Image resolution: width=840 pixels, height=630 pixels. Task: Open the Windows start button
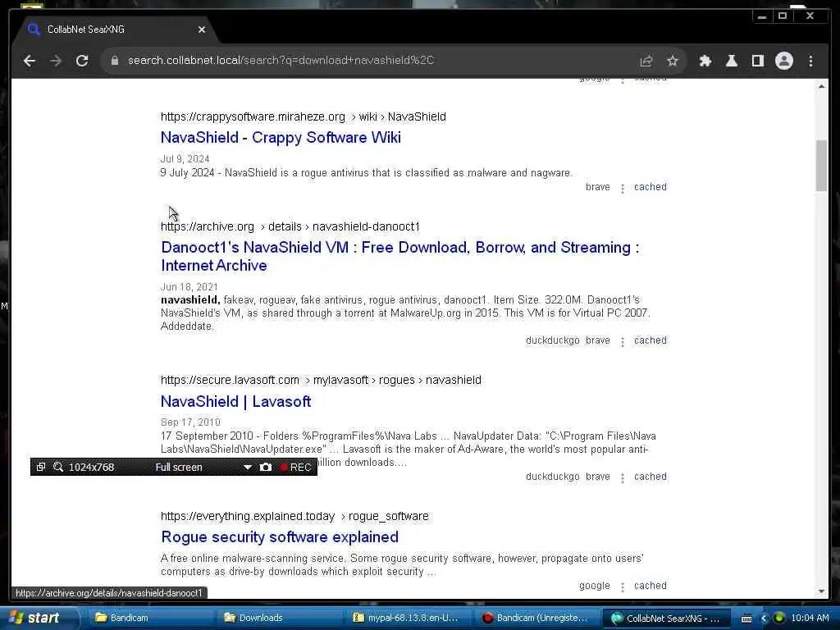(38, 618)
